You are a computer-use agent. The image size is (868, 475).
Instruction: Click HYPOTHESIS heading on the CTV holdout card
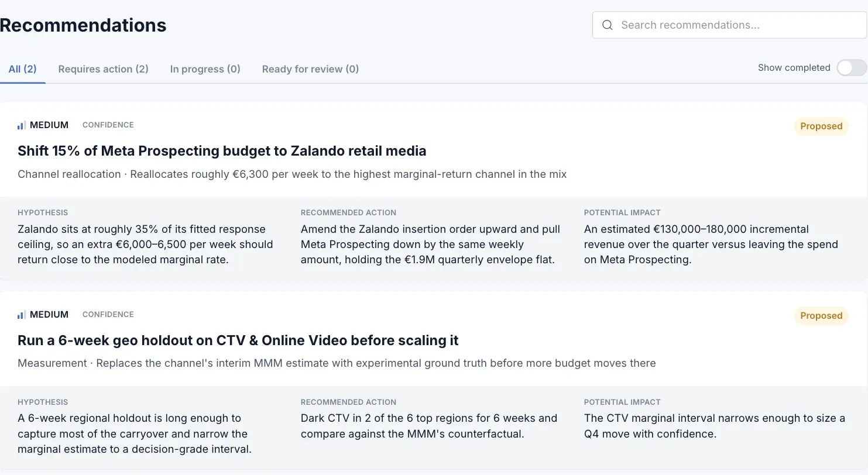click(x=43, y=402)
